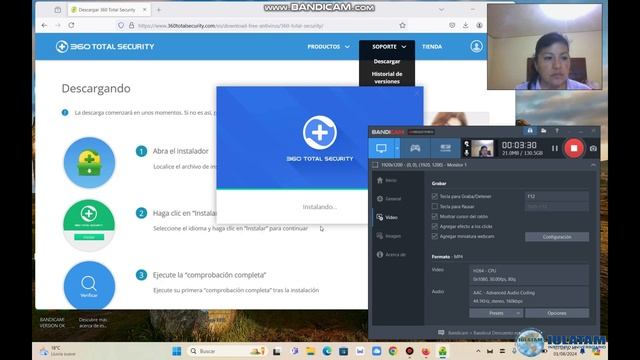The image size is (640, 360).
Task: Open the Video section in Bandicam sidebar
Action: (387, 217)
